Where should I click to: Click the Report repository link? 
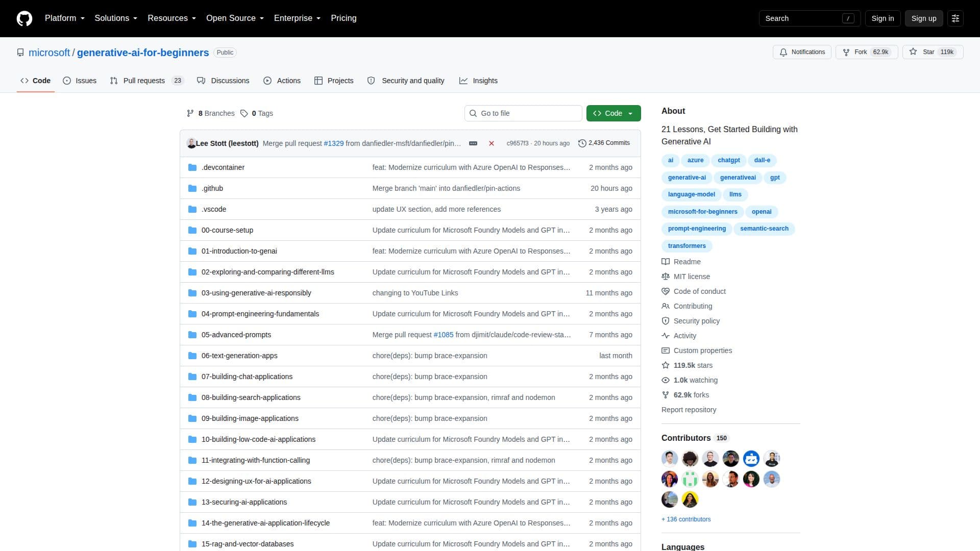click(x=689, y=410)
